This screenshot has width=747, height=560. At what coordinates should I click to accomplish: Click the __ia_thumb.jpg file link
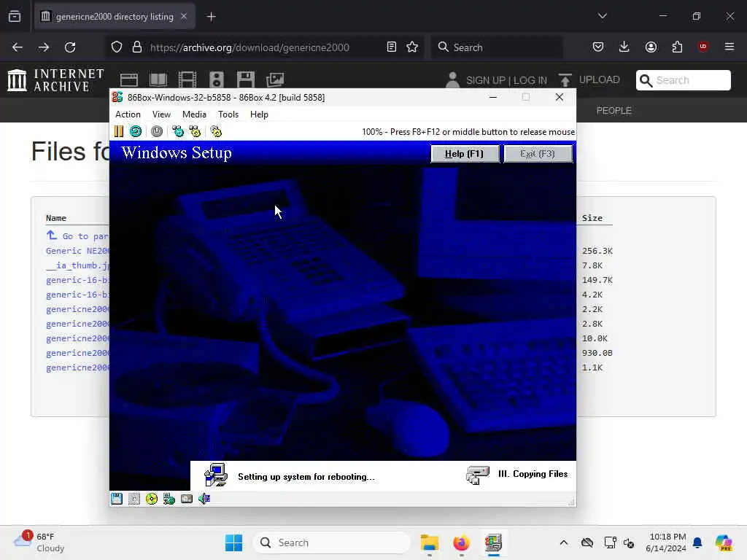point(77,265)
